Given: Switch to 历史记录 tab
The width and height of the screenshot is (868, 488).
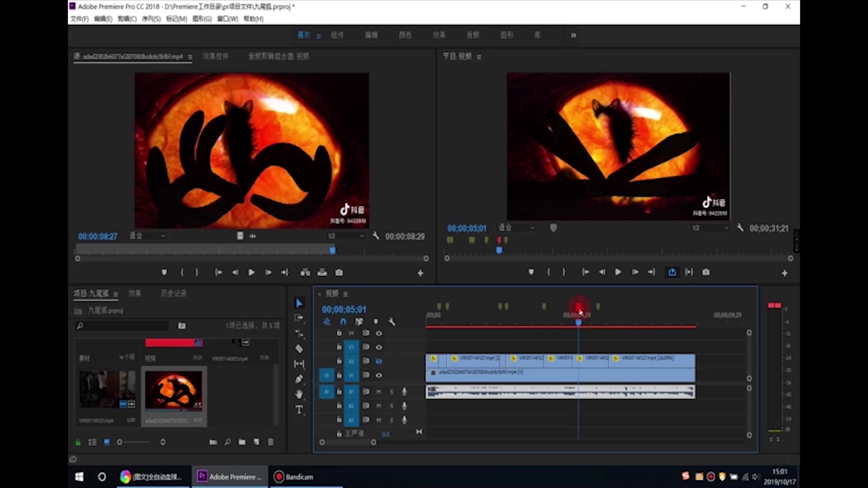Looking at the screenshot, I should coord(174,294).
